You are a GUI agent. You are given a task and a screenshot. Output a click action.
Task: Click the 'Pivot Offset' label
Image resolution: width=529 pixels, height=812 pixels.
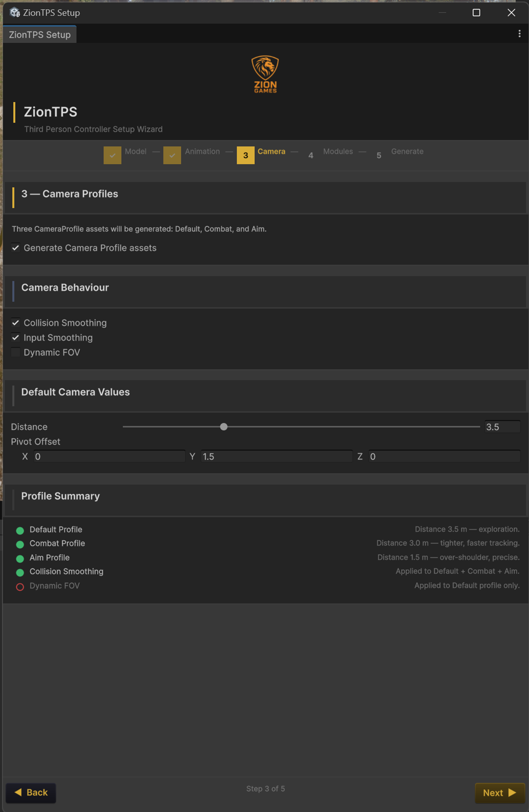(35, 441)
